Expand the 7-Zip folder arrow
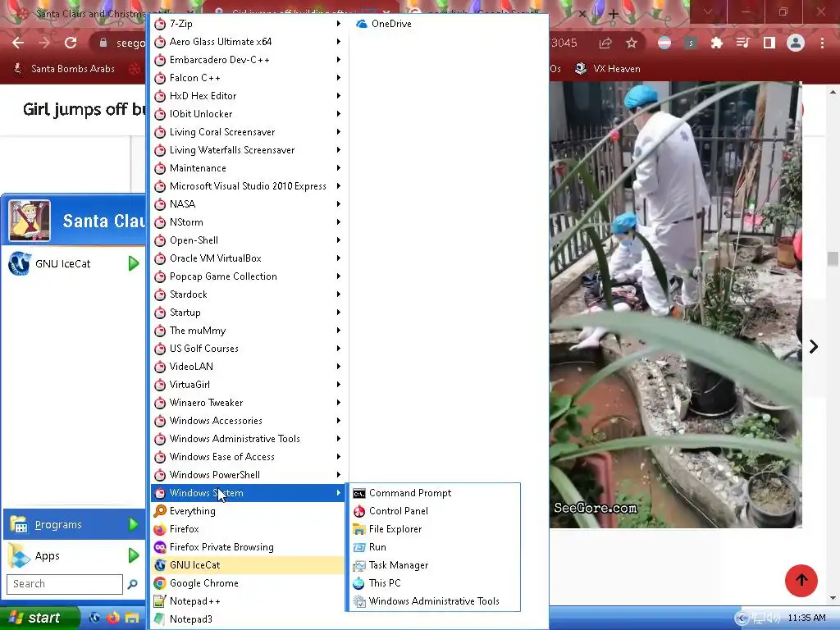The height and width of the screenshot is (630, 840). click(x=339, y=24)
